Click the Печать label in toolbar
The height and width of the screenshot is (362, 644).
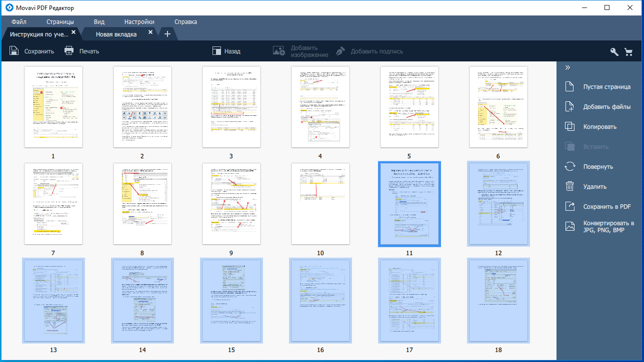coord(89,51)
